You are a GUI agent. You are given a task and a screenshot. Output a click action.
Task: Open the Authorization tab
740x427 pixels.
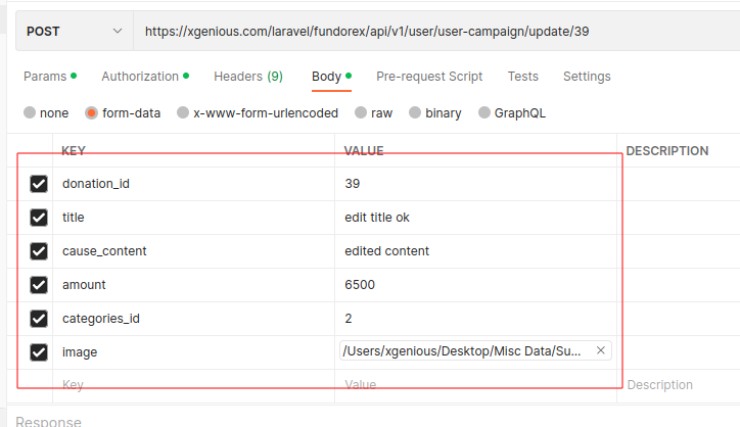(140, 76)
